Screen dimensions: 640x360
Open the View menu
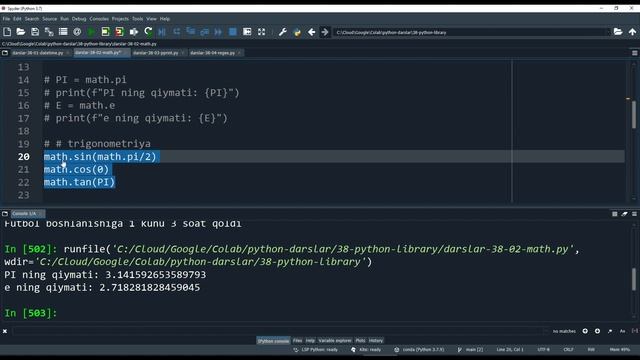(151, 19)
